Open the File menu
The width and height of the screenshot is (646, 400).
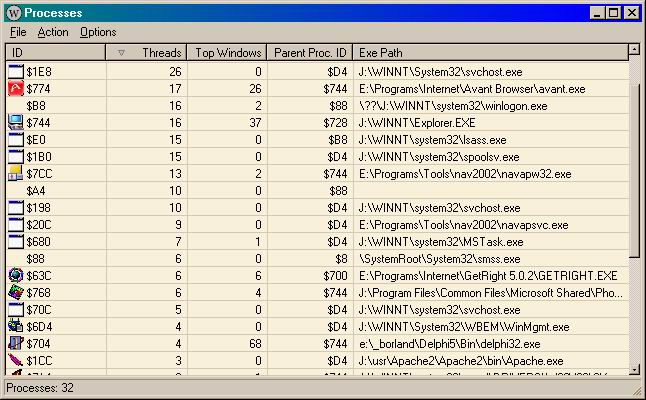[x=18, y=32]
